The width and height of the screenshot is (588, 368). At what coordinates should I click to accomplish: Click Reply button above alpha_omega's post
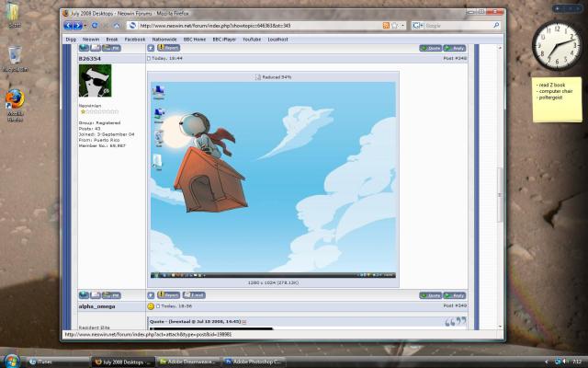tap(455, 295)
